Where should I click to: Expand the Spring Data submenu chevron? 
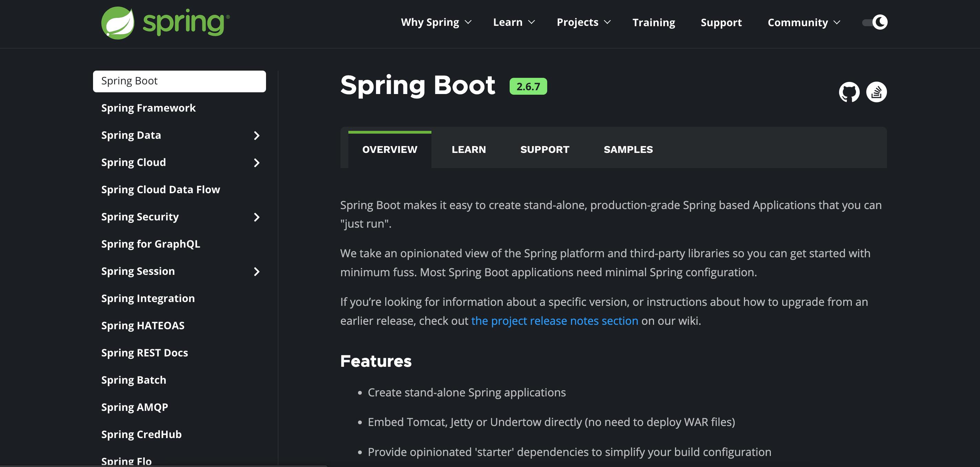pos(256,135)
